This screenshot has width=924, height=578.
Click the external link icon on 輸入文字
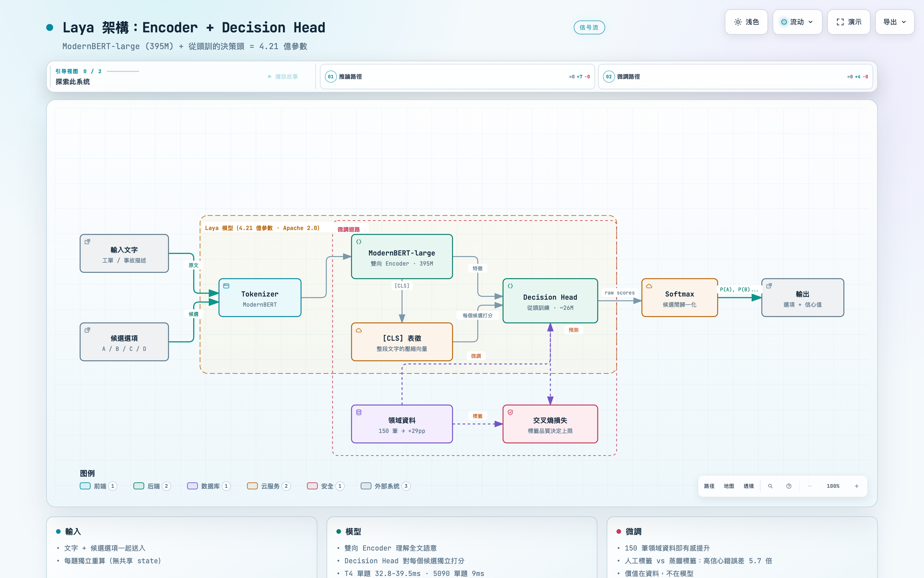[87, 242]
